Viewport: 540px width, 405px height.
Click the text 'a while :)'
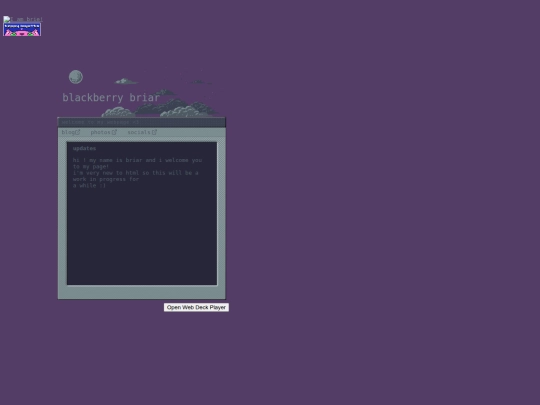[89, 186]
